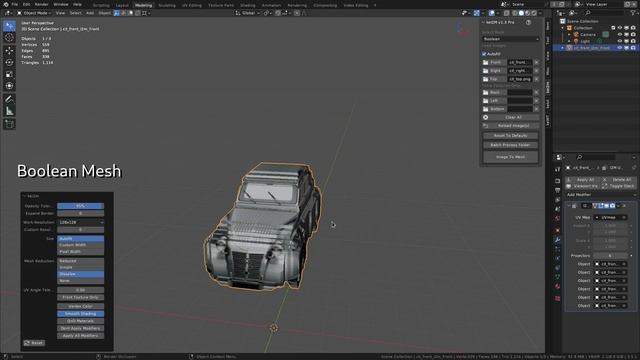This screenshot has height=360, width=640.
Task: Select the Select Box tool
Action: (9, 26)
